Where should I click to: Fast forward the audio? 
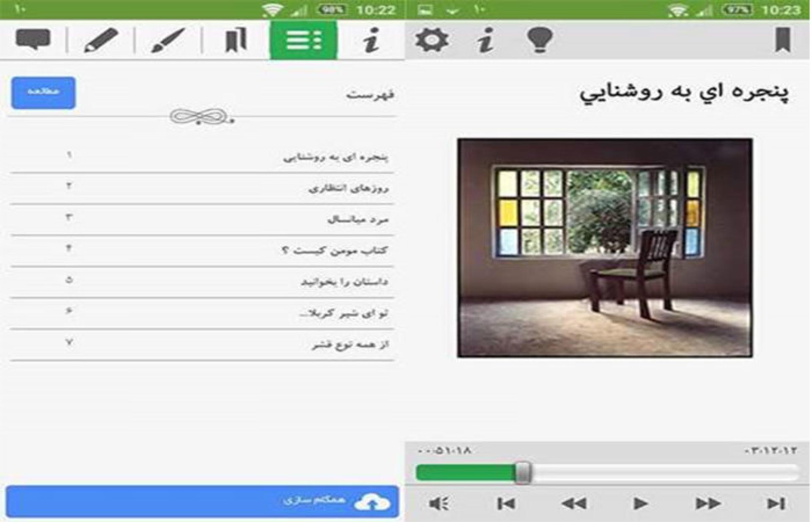click(x=708, y=503)
